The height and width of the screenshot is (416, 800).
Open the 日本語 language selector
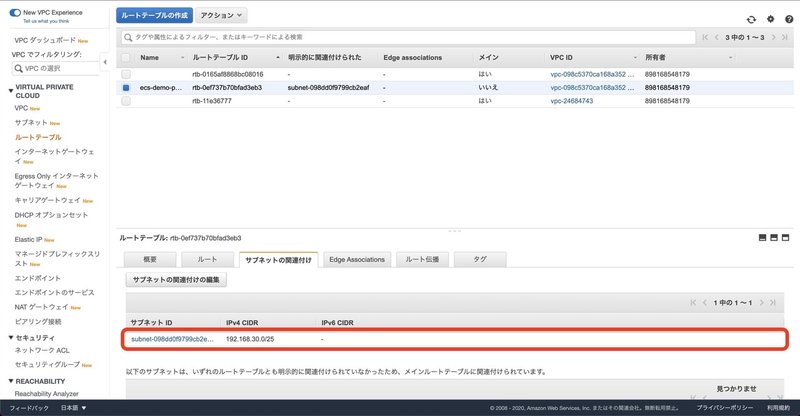(73, 408)
